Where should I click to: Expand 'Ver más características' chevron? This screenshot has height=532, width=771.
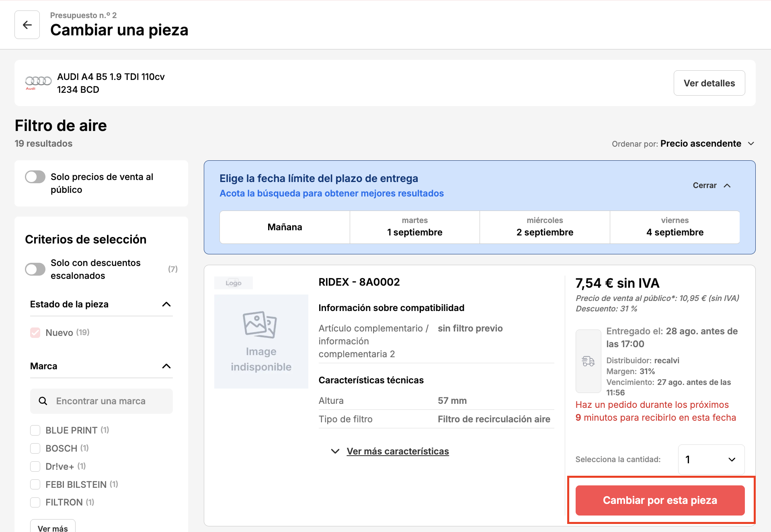coord(335,451)
